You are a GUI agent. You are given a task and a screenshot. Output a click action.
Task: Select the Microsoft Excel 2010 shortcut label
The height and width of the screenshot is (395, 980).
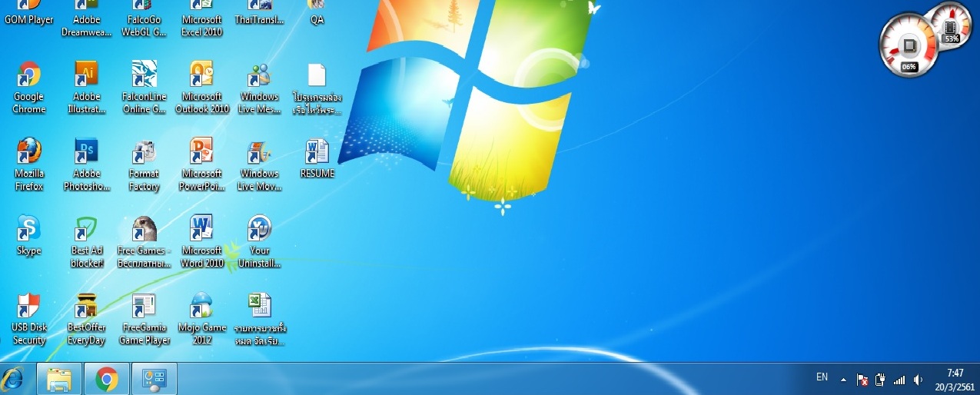pyautogui.click(x=201, y=26)
